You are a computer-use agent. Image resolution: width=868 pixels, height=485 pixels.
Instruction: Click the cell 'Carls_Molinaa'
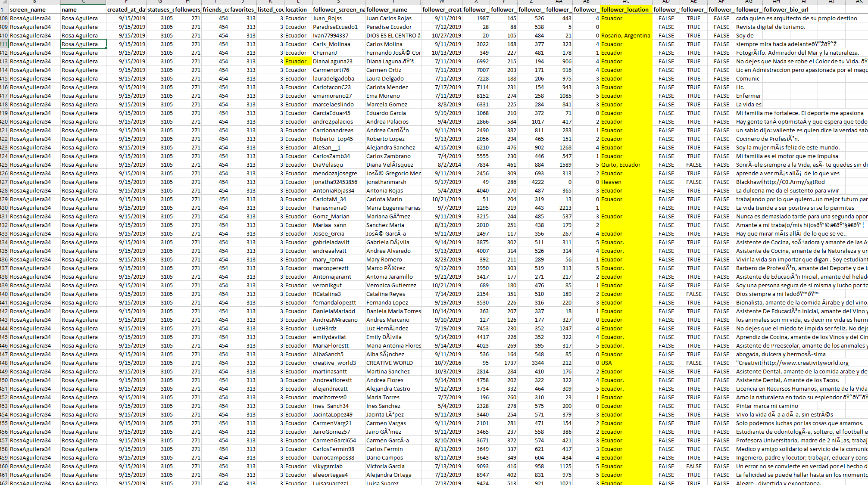[338, 44]
